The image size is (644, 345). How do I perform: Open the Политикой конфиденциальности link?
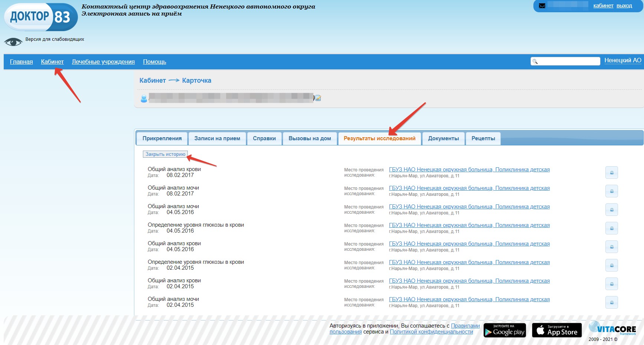tap(431, 332)
